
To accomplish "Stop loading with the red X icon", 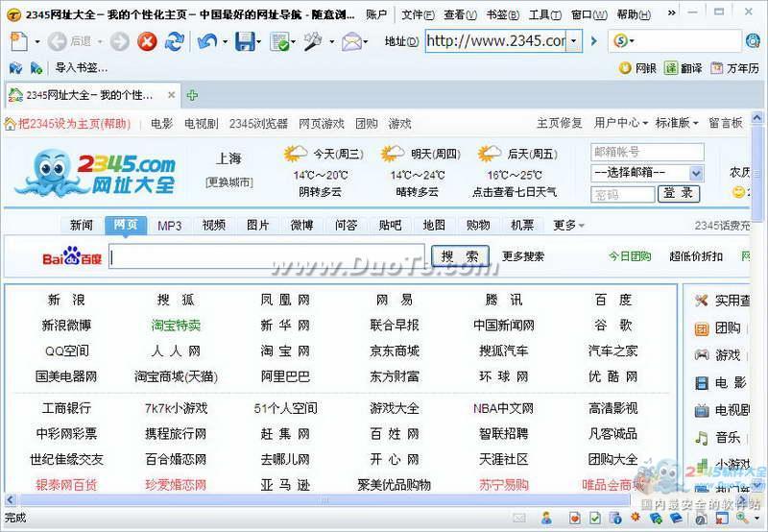I will click(147, 41).
